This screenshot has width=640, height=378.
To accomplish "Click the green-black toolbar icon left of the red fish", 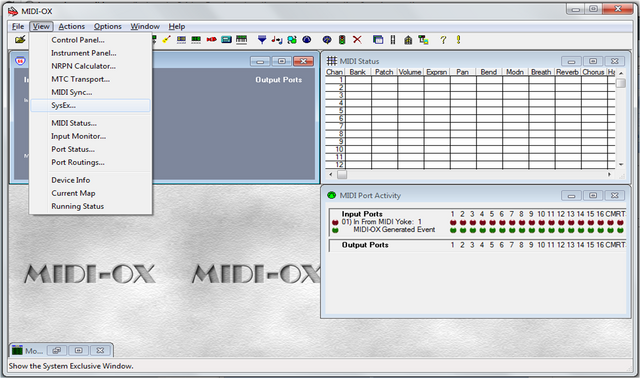I will point(196,40).
